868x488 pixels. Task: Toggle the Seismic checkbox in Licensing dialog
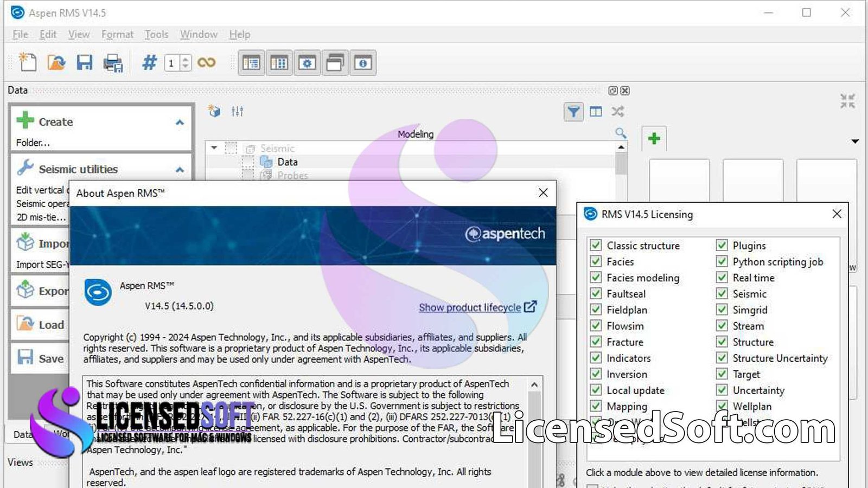point(722,293)
